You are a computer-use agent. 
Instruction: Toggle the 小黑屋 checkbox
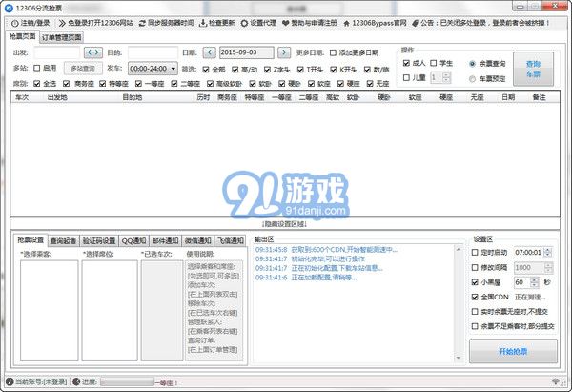pos(475,282)
